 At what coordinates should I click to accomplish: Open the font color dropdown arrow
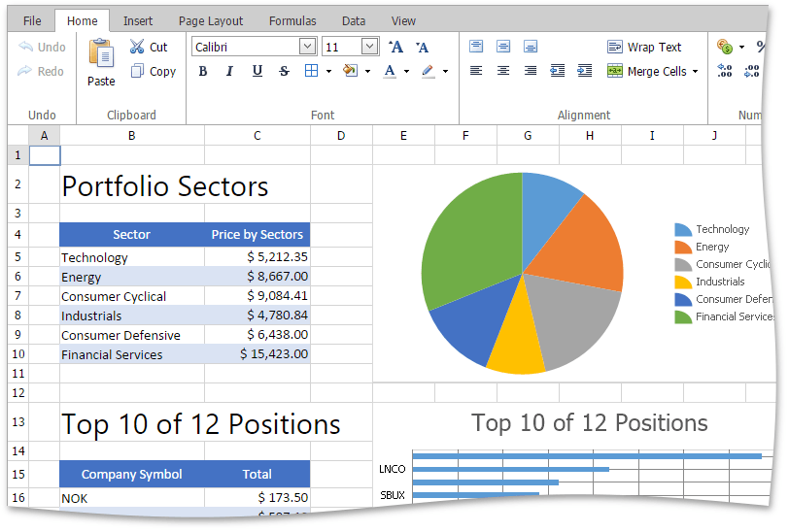click(406, 72)
